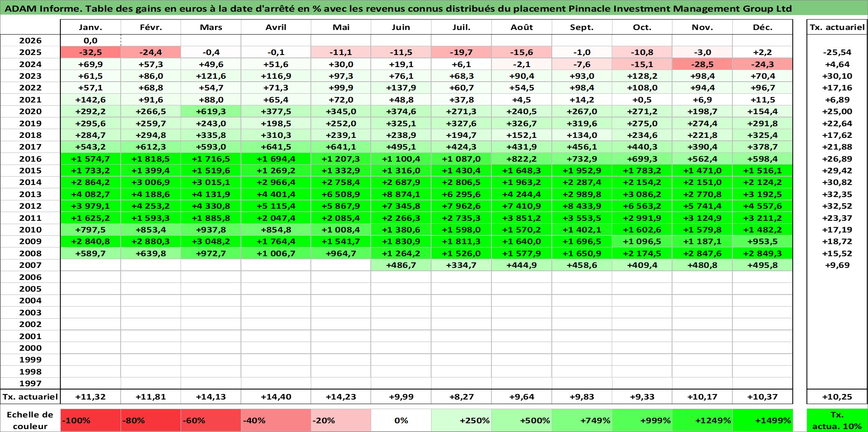
Task: Click the +1 952,9 cell in 2015
Action: (582, 170)
